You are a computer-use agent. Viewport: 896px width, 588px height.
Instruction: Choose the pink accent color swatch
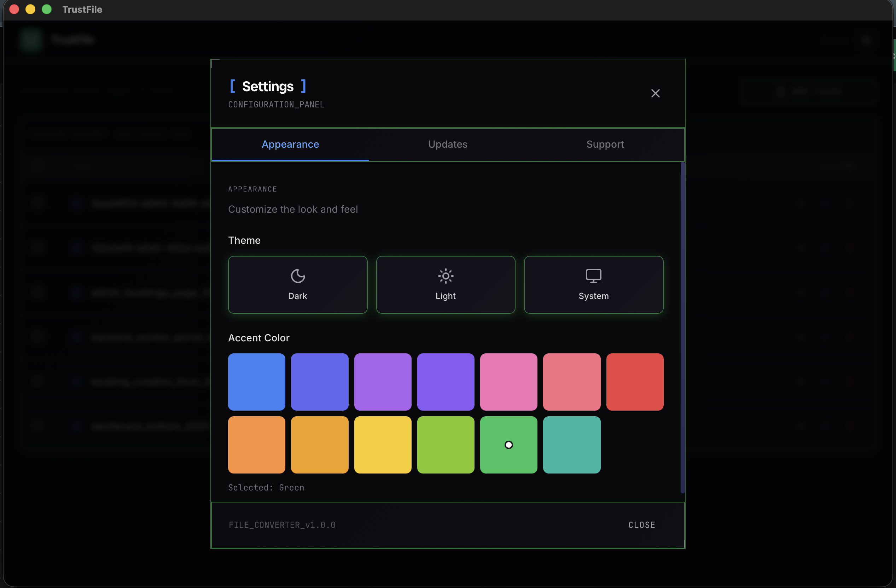508,382
